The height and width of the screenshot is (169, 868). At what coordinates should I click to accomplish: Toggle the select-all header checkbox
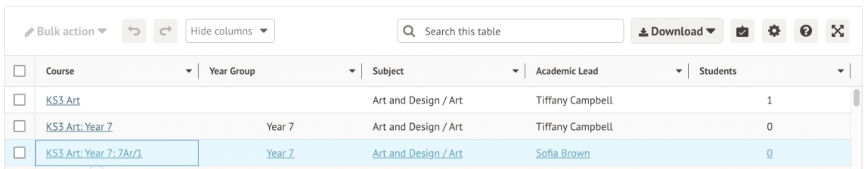[x=19, y=71]
